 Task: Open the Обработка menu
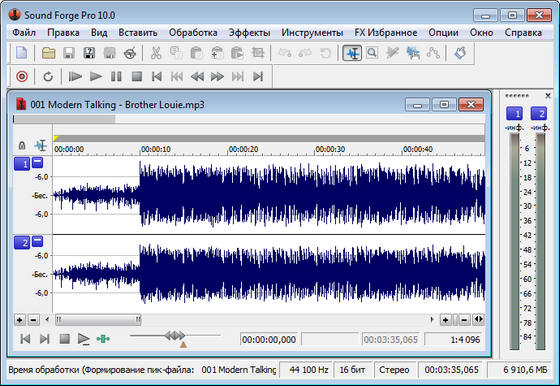[193, 32]
